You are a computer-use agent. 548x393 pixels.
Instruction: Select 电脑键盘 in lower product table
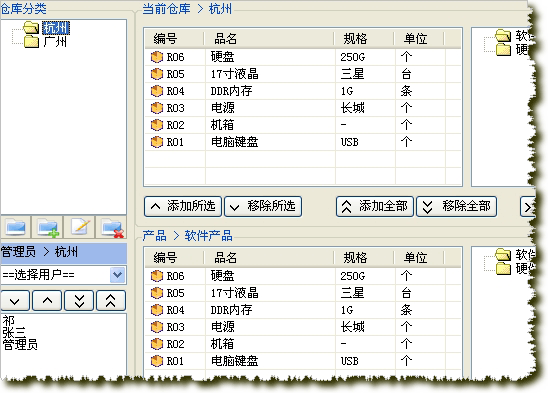click(x=235, y=361)
